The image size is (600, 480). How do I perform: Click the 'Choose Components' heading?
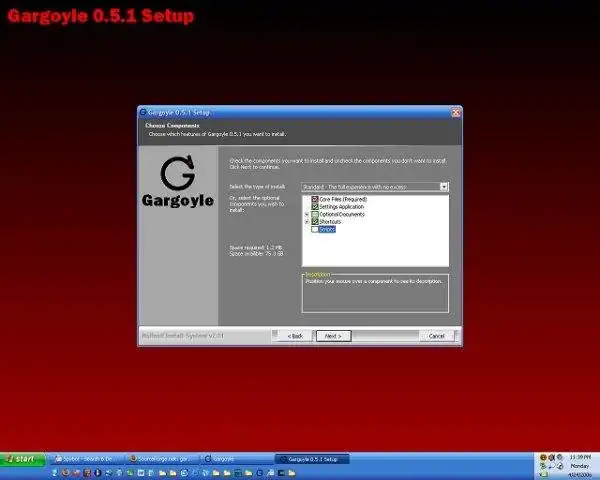172,126
